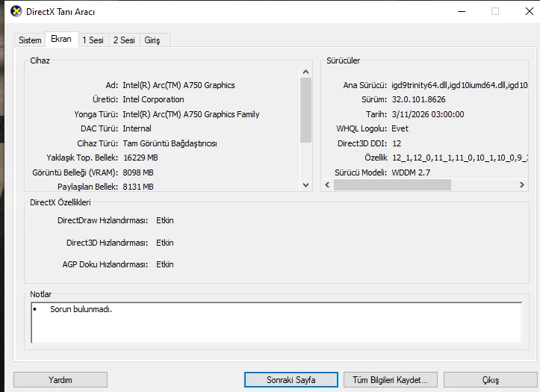Select the Ekran tab
This screenshot has width=540, height=392.
[x=61, y=39]
